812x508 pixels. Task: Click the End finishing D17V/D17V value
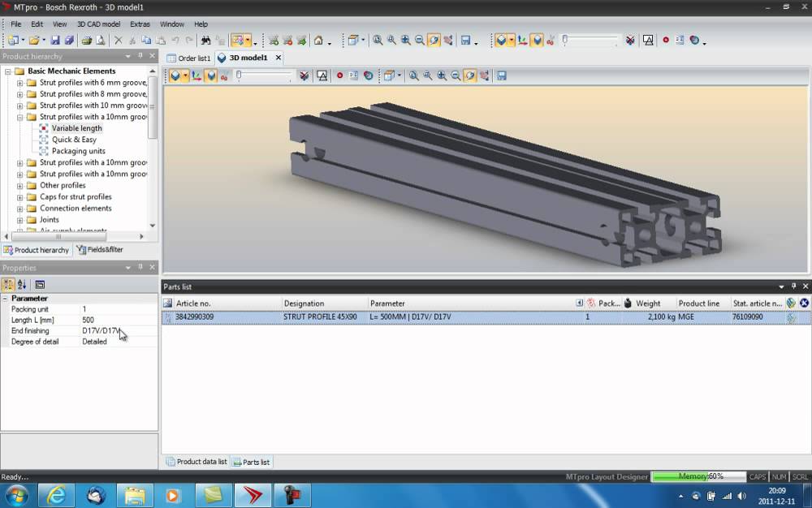(119, 330)
